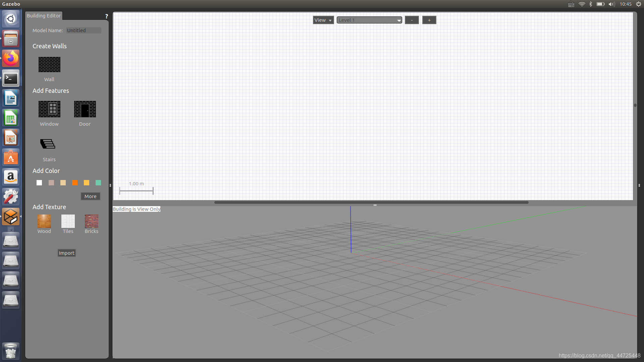This screenshot has width=644, height=362.
Task: Open the View dropdown menu
Action: [322, 19]
